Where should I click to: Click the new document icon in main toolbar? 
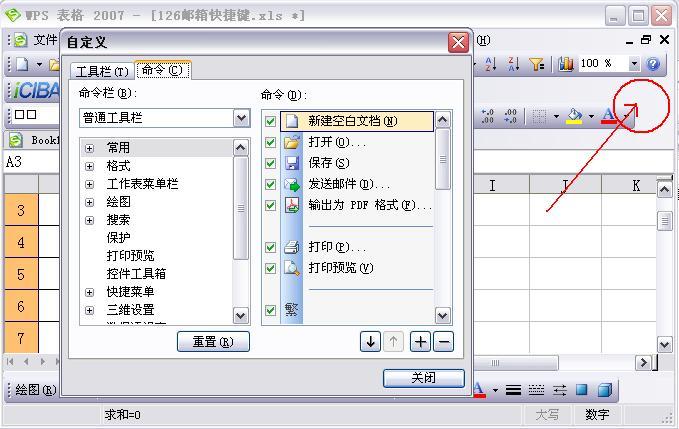click(22, 65)
